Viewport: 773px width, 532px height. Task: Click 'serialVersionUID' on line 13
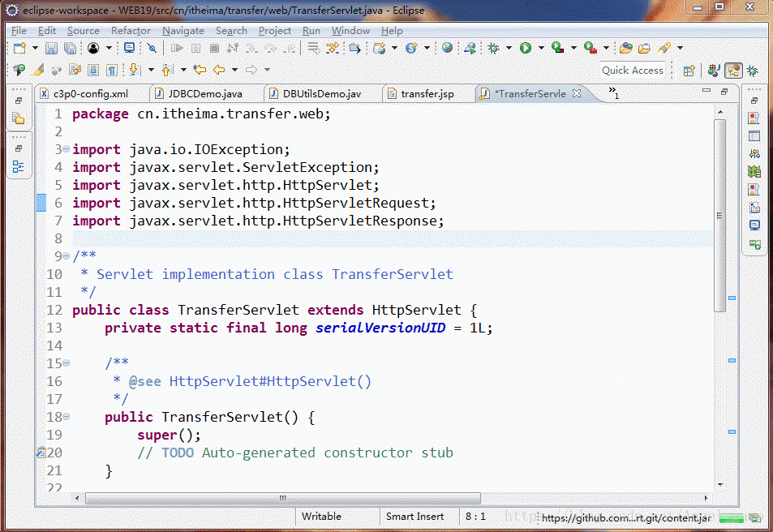click(380, 328)
